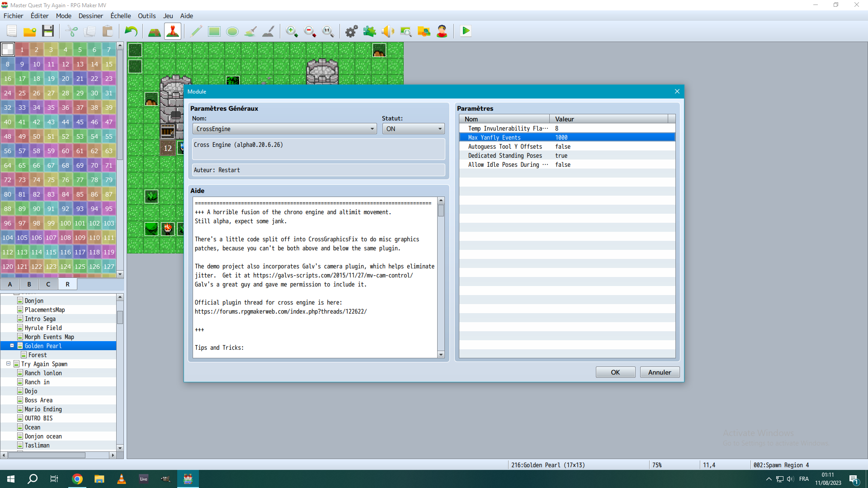
Task: Click the Cut scissors icon
Action: tap(71, 31)
